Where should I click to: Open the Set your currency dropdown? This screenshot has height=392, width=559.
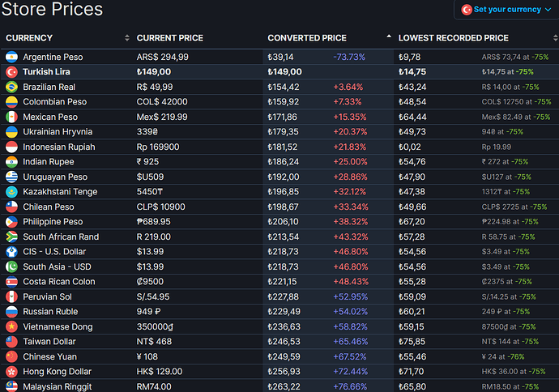[x=506, y=10]
